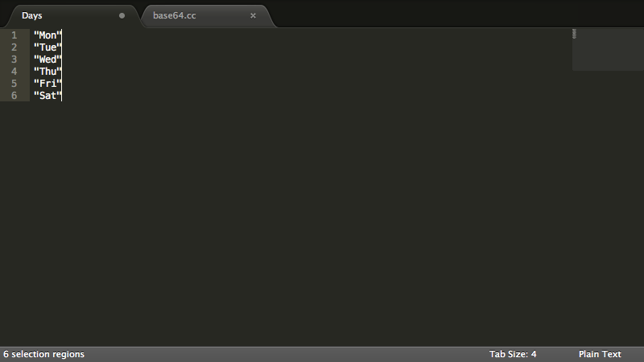This screenshot has width=644, height=362.
Task: Close the base64.cc tab
Action: tap(253, 15)
